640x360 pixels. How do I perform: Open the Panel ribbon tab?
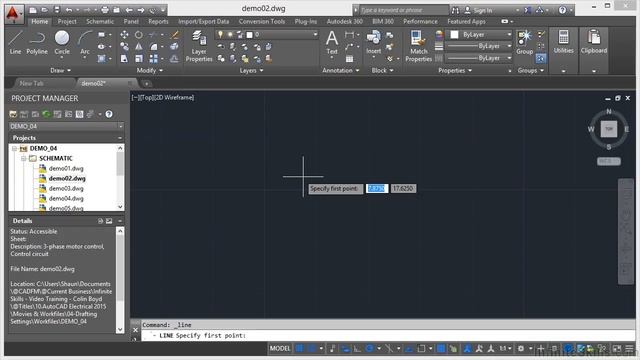(131, 22)
